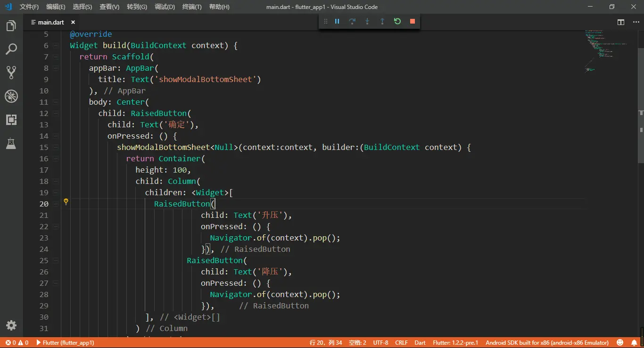
Task: Collapse the build method fold at line 6
Action: (56, 46)
